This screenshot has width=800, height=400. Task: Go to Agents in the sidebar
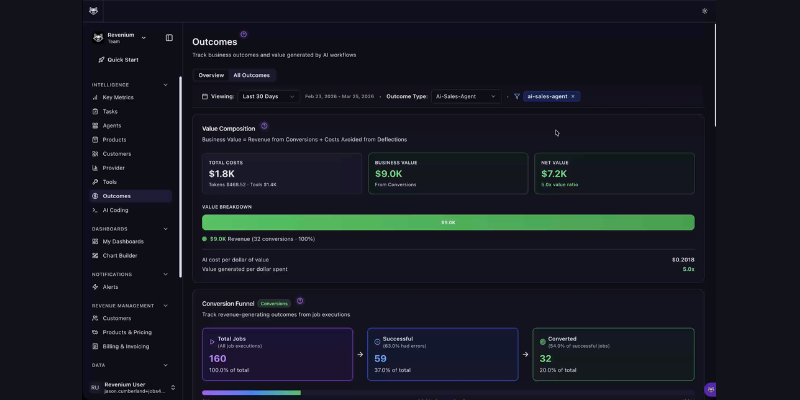point(112,126)
